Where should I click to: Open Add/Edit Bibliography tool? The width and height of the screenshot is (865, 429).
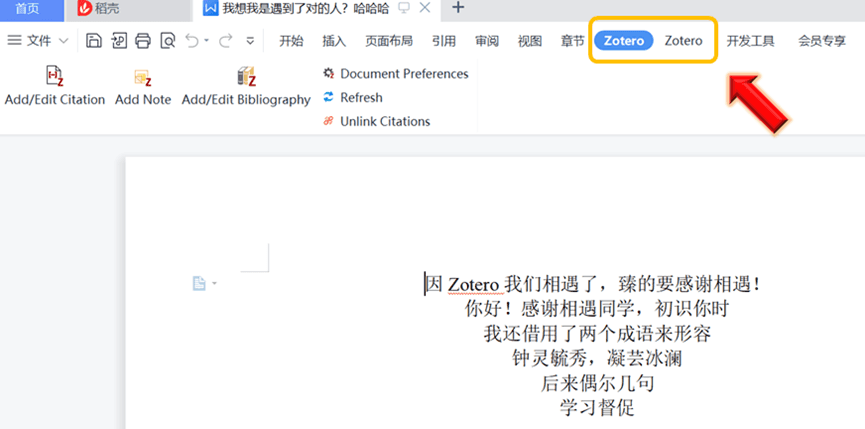[x=246, y=77]
